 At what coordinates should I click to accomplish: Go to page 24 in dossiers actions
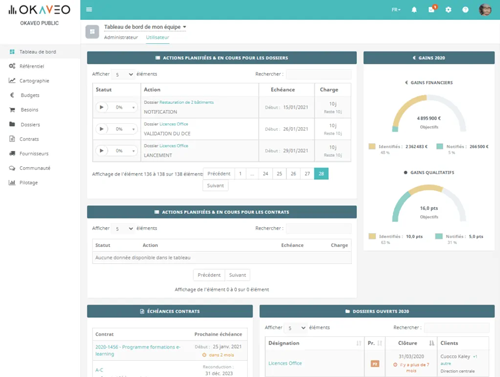265,174
